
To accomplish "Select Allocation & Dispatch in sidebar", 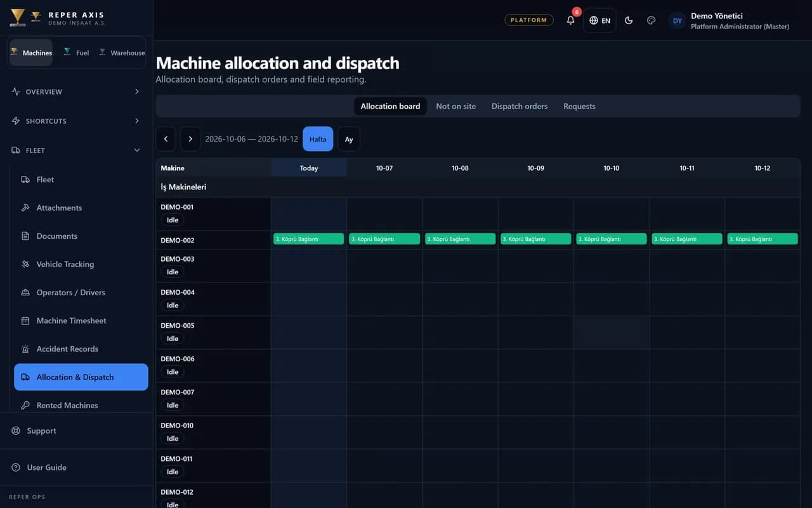I will click(x=81, y=377).
